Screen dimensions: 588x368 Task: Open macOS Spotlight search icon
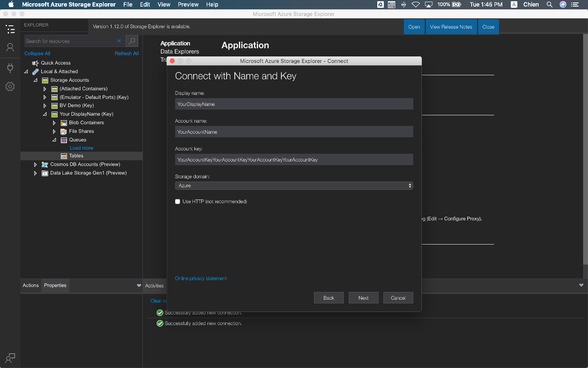point(550,4)
